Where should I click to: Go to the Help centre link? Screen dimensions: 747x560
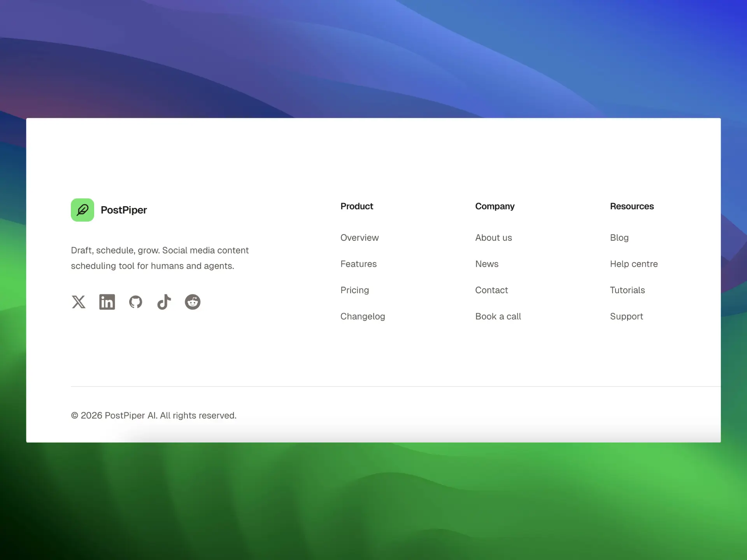pyautogui.click(x=634, y=264)
